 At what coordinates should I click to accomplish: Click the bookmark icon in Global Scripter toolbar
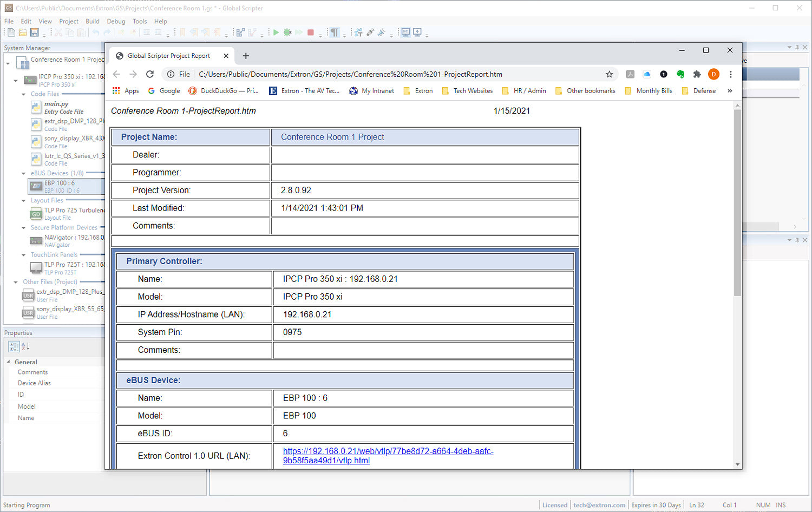182,32
